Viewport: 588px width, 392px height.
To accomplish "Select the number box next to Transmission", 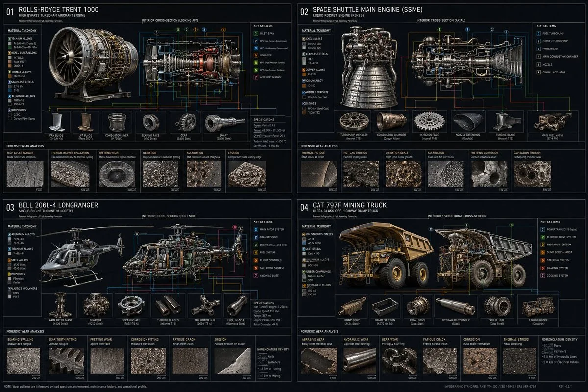I will pos(256,237).
